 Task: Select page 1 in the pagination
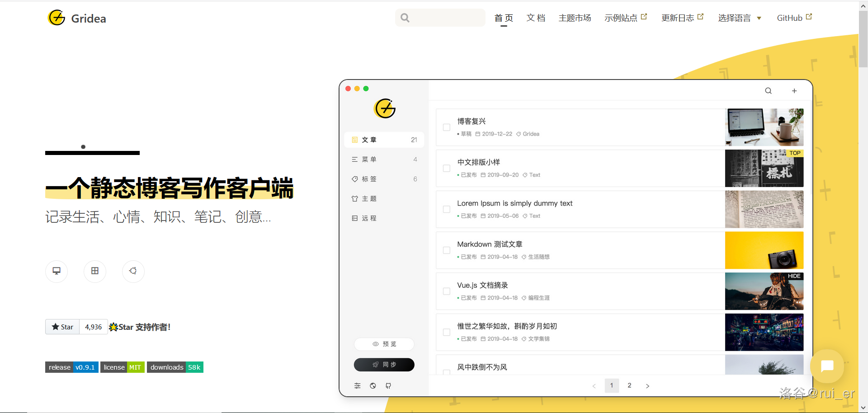tap(612, 385)
